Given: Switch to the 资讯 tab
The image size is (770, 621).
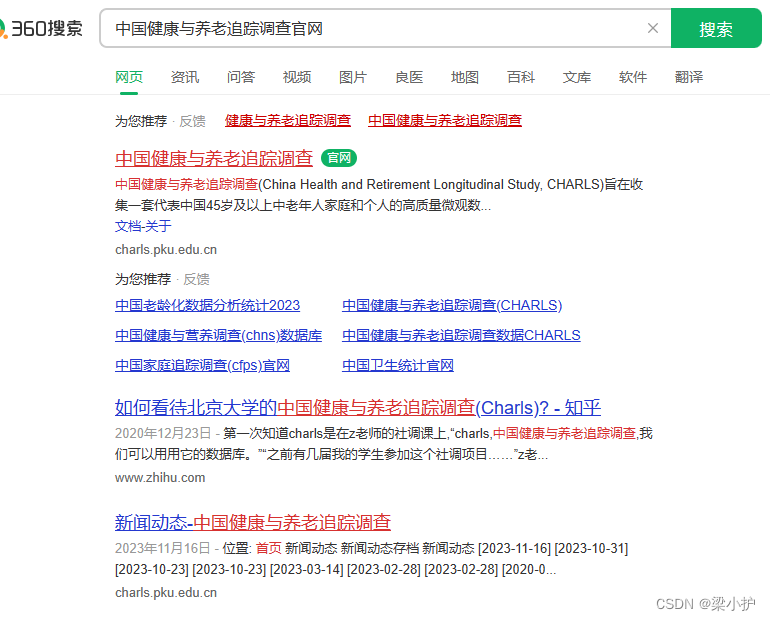Looking at the screenshot, I should tap(185, 77).
